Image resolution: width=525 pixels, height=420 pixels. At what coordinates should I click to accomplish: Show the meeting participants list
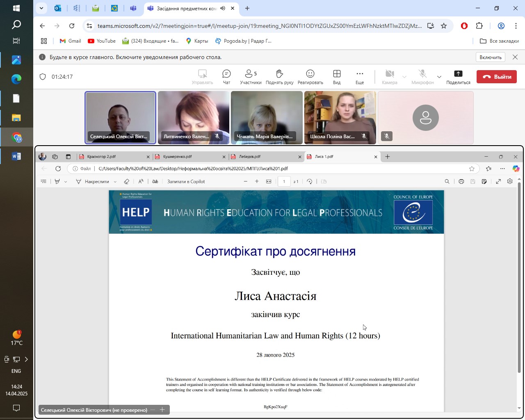click(x=250, y=77)
